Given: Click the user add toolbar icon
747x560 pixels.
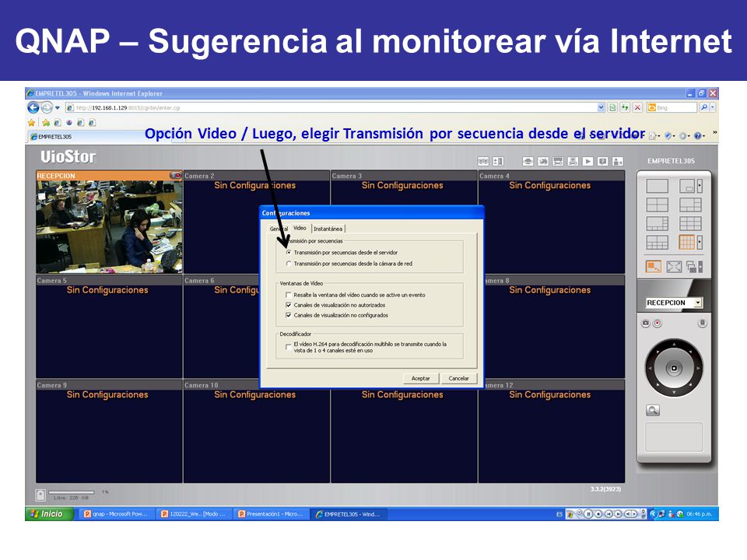Looking at the screenshot, I should click(617, 162).
